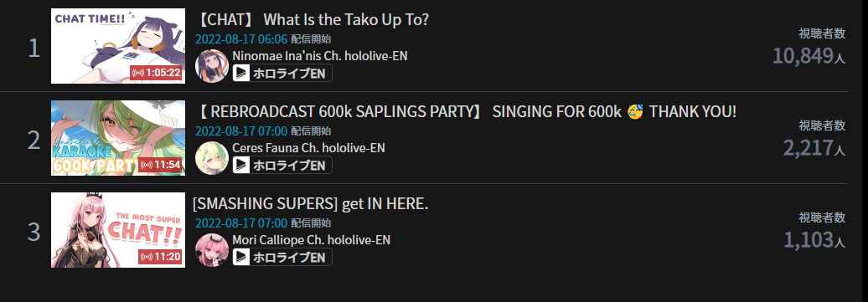
Task: Select the ホロライブEN tag under Mori Calliope
Action: pyautogui.click(x=282, y=257)
